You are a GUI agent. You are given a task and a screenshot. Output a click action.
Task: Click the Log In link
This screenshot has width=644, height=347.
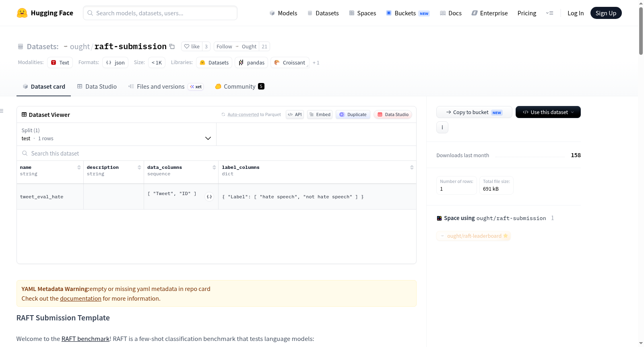coord(576,13)
